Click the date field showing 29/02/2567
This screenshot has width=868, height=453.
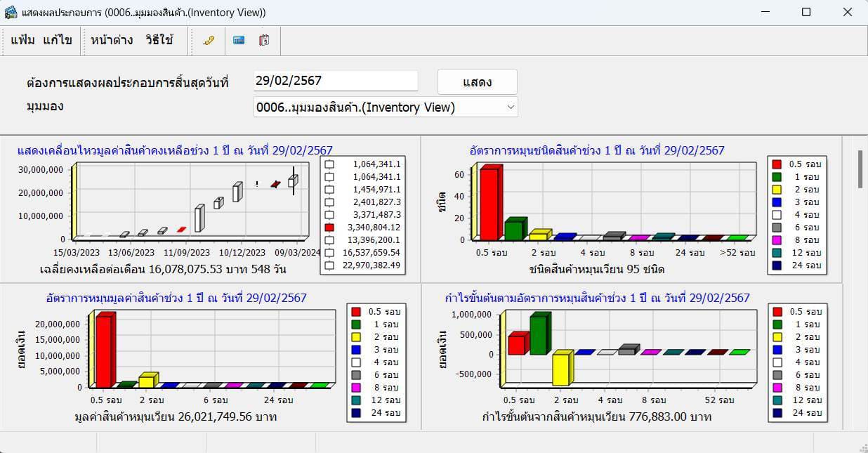(x=336, y=80)
